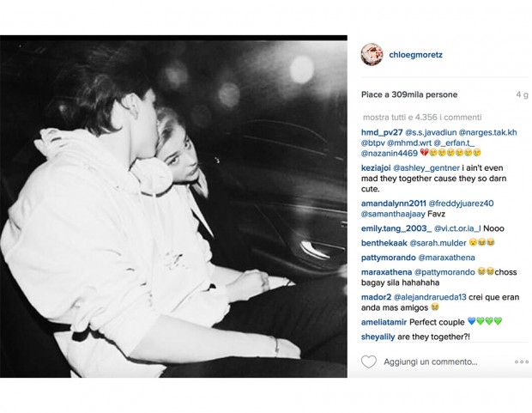The height and width of the screenshot is (413, 532).
Task: Open sheyalily commenter profile
Action: click(x=378, y=337)
